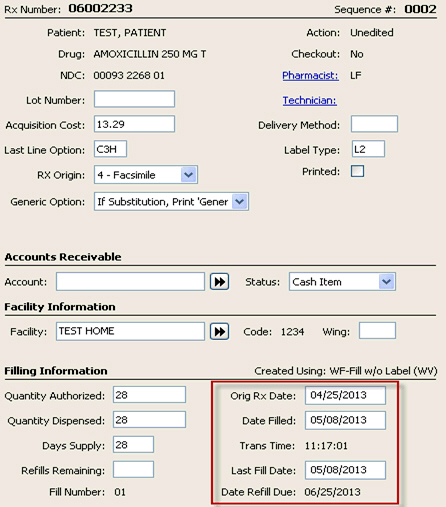This screenshot has width=446, height=507.
Task: Click the Days Supply field
Action: [x=133, y=444]
